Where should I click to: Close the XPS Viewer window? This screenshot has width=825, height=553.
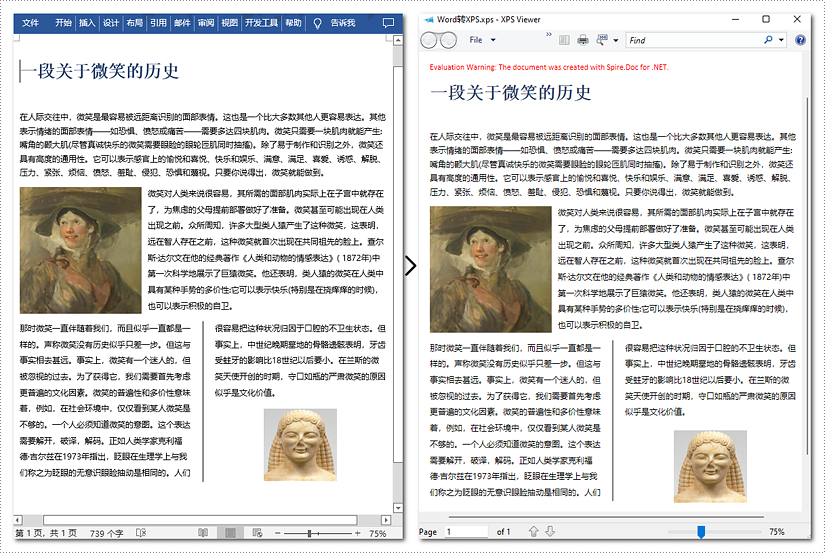(797, 19)
